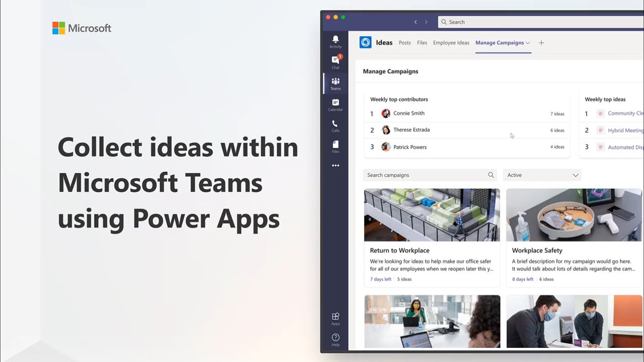
Task: Click Connie Smith's avatar
Action: pos(386,114)
